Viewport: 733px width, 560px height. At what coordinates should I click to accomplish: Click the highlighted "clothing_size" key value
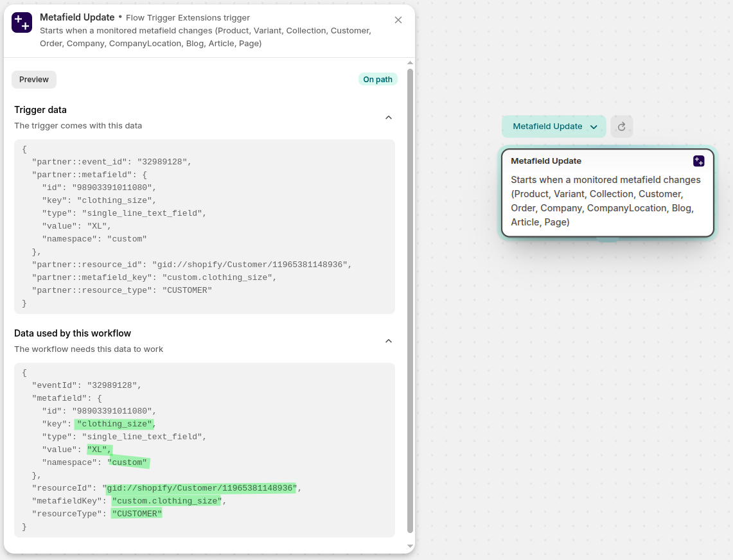click(115, 424)
